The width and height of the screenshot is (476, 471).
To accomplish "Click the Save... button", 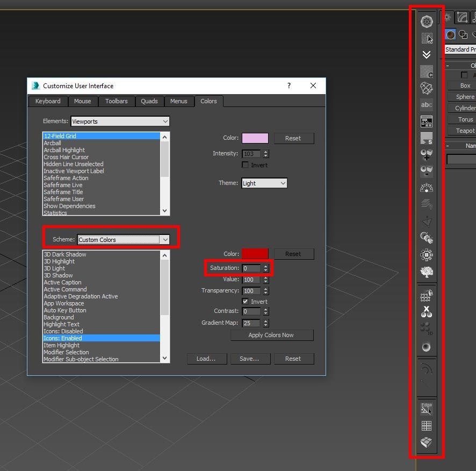I will pyautogui.click(x=250, y=359).
